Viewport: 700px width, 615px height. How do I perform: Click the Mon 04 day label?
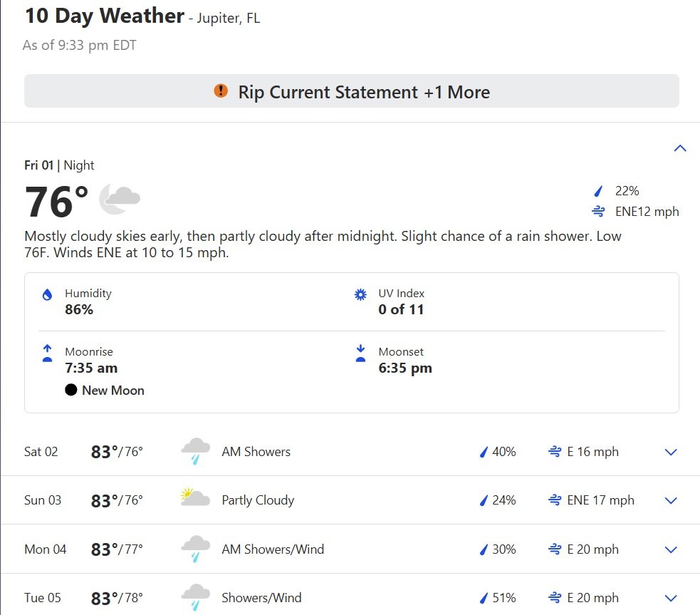(x=45, y=549)
